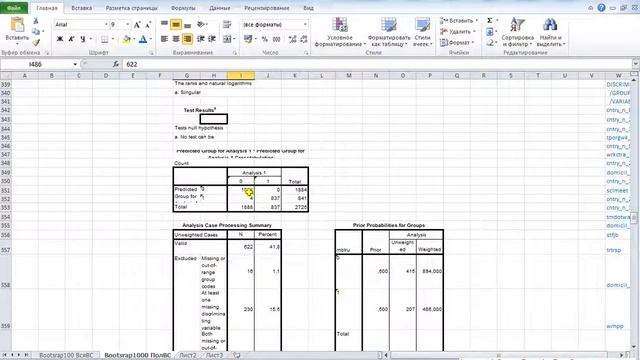640x360 pixels.
Task: Open Найти и выделить menu
Action: tap(551, 32)
